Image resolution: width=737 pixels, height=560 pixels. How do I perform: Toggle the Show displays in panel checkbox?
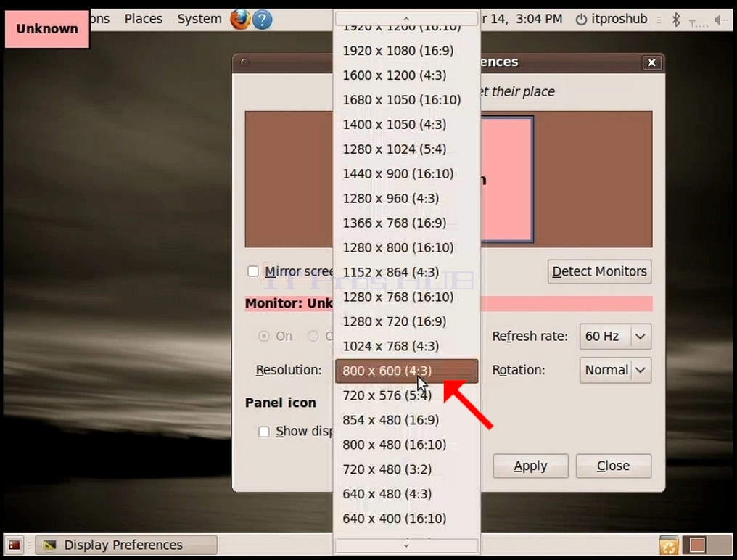(264, 432)
